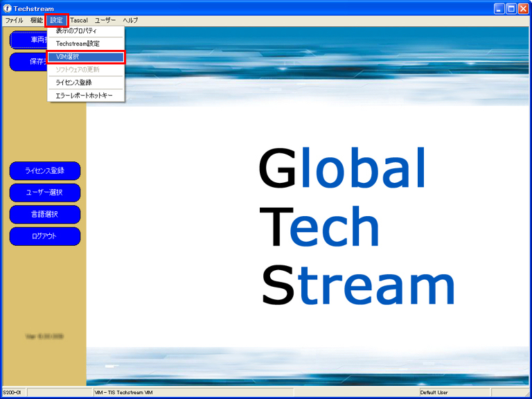Select 表示のプロパティ from the menu
Viewport: 532px width, 399px height.
pos(86,31)
